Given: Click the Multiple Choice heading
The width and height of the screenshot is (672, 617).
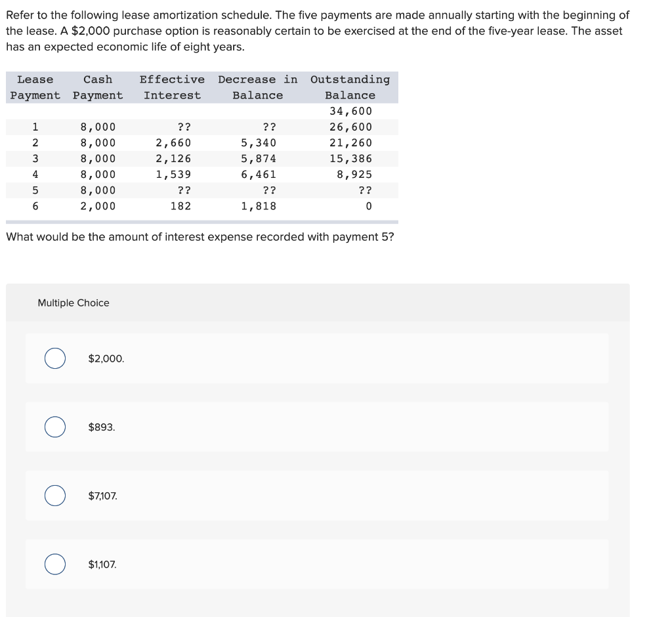Looking at the screenshot, I should (x=72, y=303).
